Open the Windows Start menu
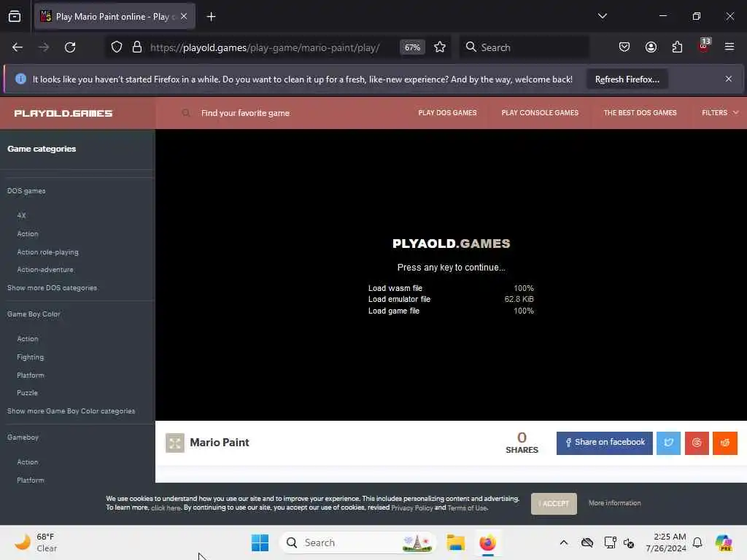The width and height of the screenshot is (747, 560). (x=260, y=542)
